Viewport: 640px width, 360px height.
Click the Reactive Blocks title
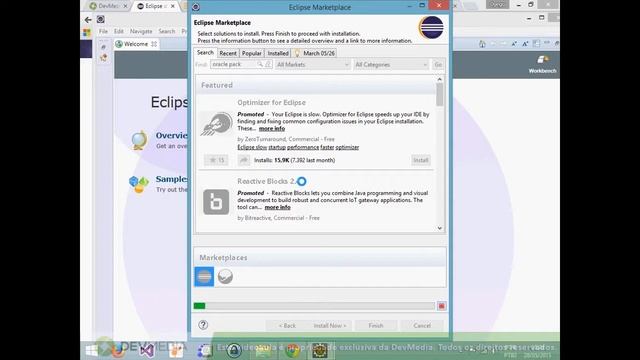[267, 181]
